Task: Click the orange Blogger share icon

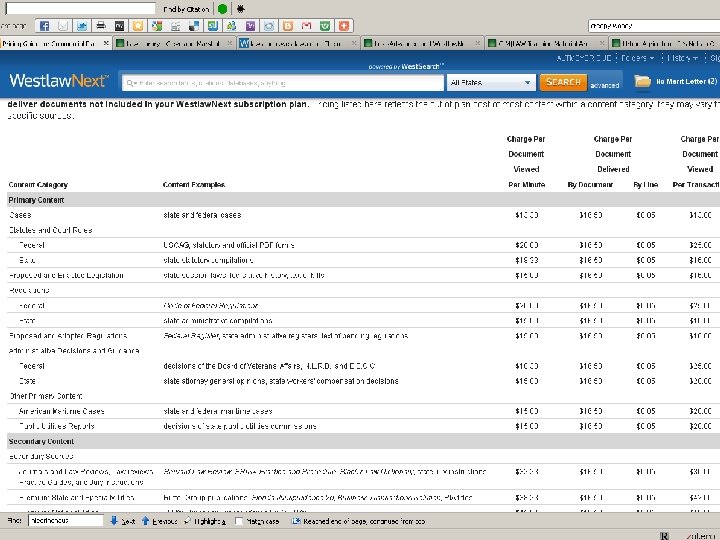Action: click(287, 26)
